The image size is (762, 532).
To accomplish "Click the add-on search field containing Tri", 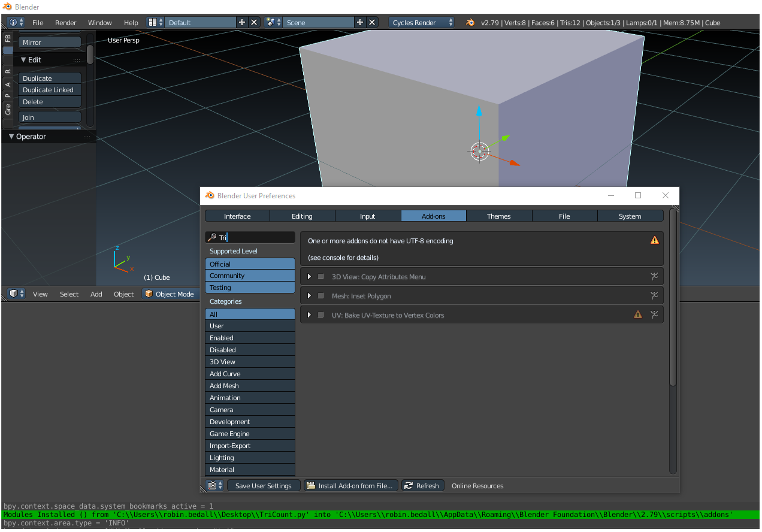I will point(250,237).
